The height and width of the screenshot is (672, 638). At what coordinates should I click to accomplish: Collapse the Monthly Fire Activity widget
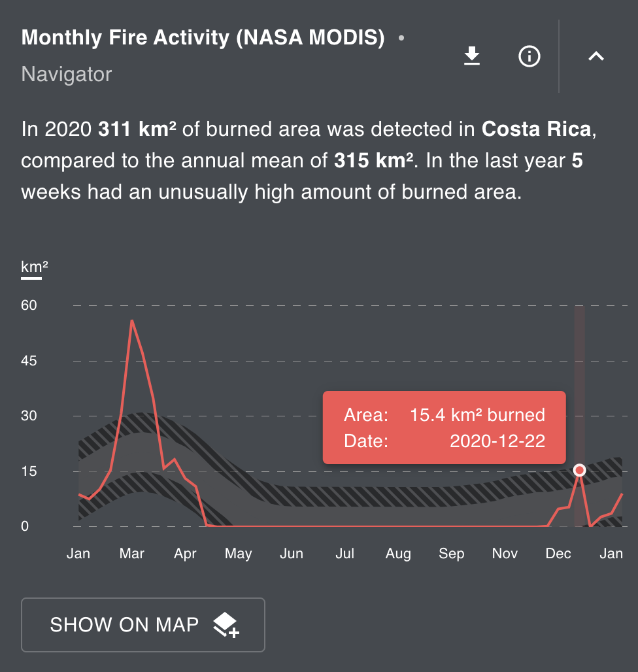pos(596,57)
